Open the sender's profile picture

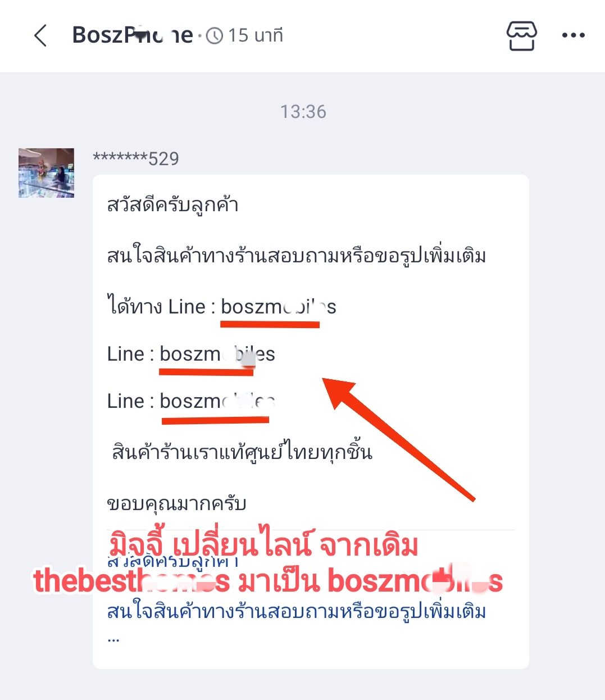(46, 173)
